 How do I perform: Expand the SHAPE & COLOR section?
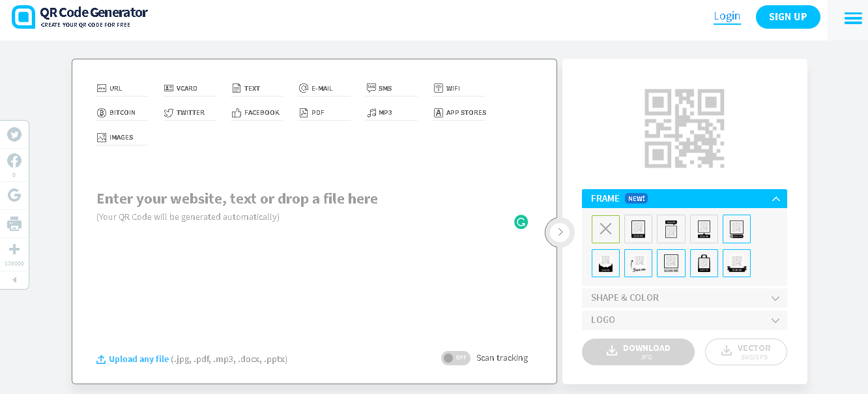(x=684, y=297)
